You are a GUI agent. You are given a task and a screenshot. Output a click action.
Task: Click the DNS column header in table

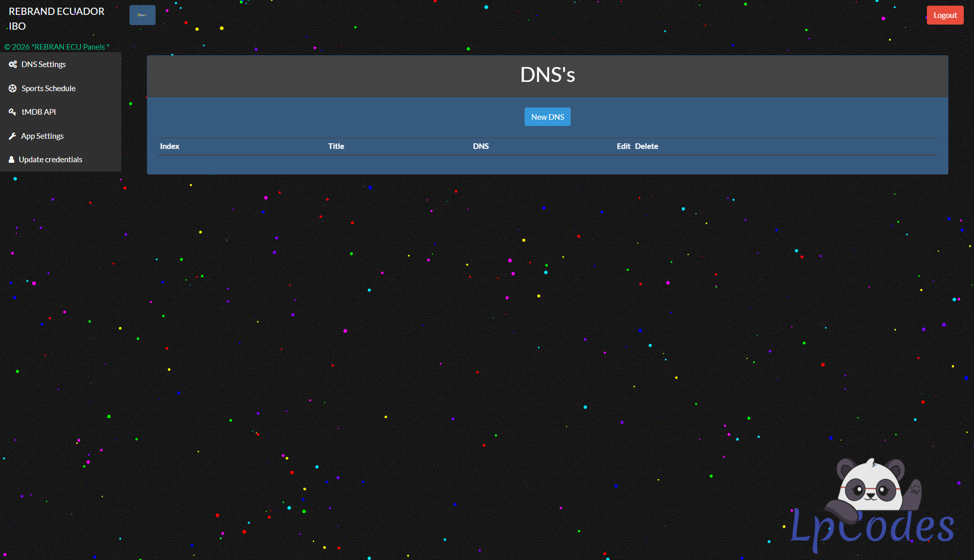pyautogui.click(x=481, y=146)
